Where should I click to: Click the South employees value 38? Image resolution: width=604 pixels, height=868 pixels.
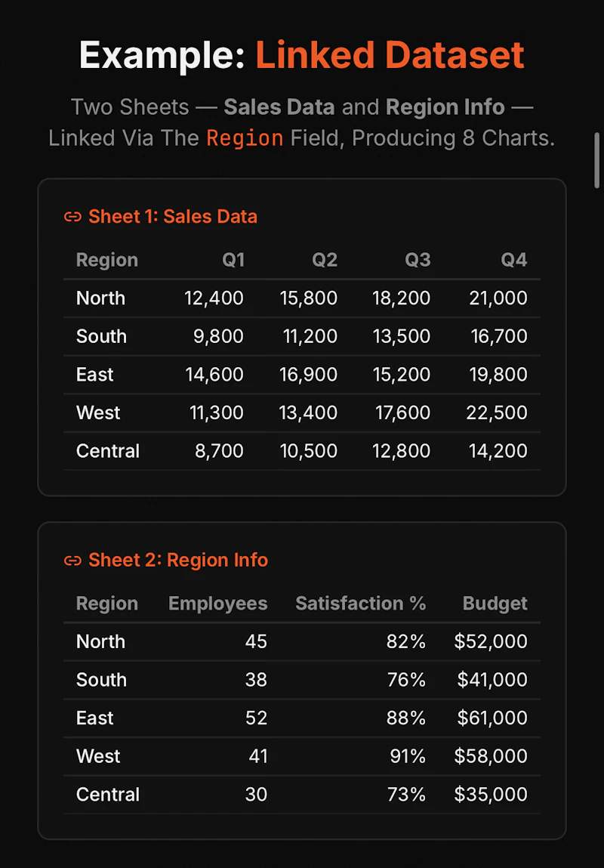[256, 680]
